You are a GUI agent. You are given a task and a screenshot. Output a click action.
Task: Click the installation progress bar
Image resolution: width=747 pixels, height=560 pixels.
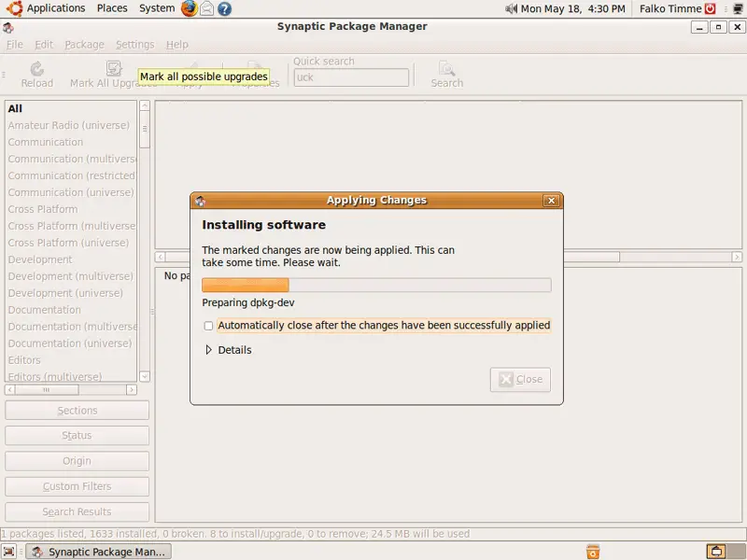coord(376,286)
